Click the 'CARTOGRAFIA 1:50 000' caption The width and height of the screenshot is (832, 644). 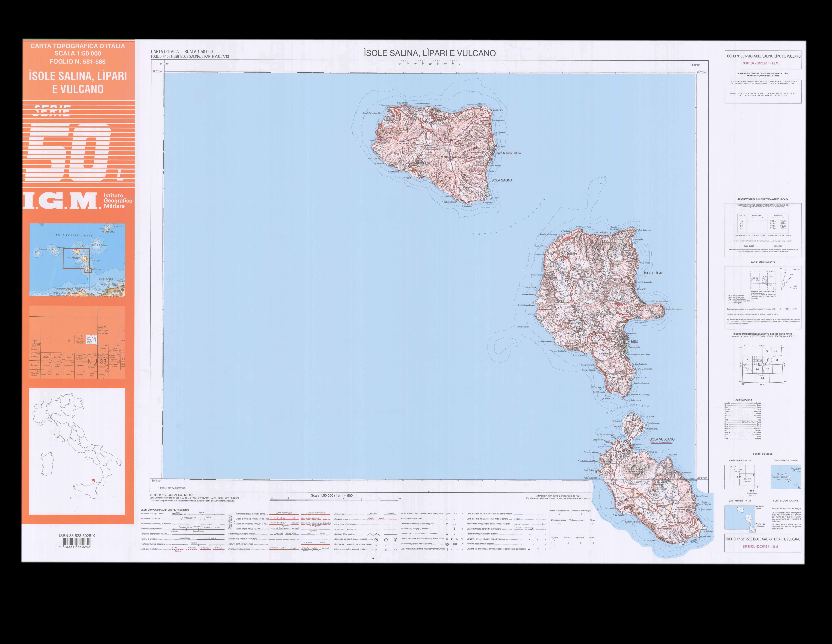[x=786, y=460]
